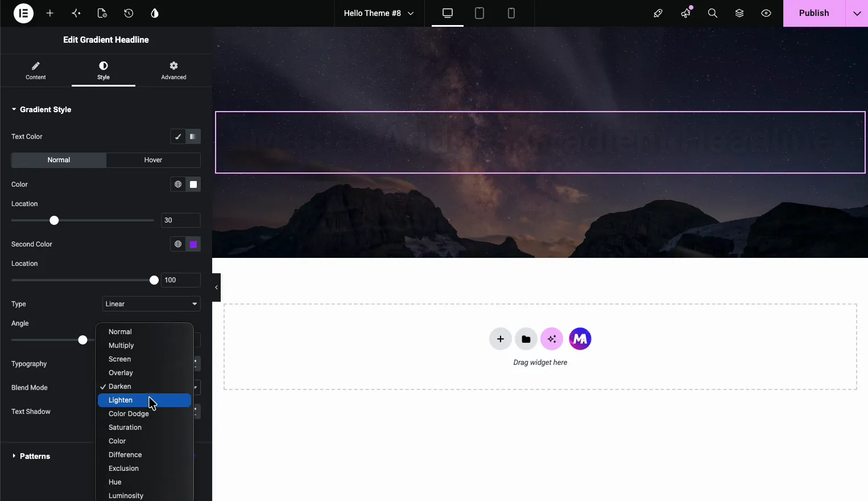Select the Hover state toggle
Image resolution: width=868 pixels, height=501 pixels.
coord(153,160)
